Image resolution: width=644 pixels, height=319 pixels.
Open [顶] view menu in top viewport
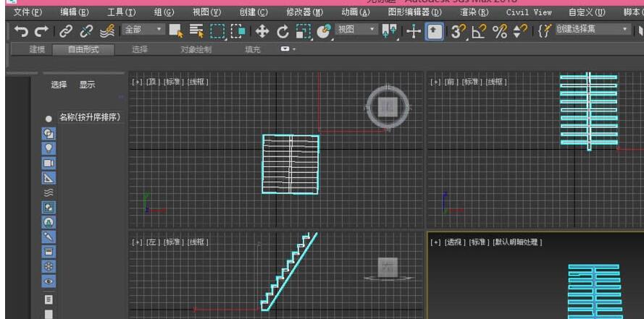tap(152, 82)
